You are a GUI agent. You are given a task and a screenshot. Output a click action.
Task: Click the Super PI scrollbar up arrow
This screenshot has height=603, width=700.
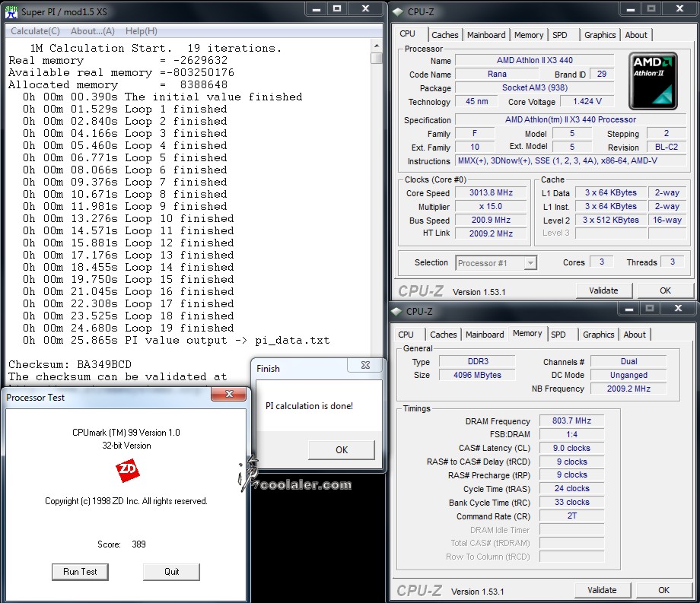point(377,46)
